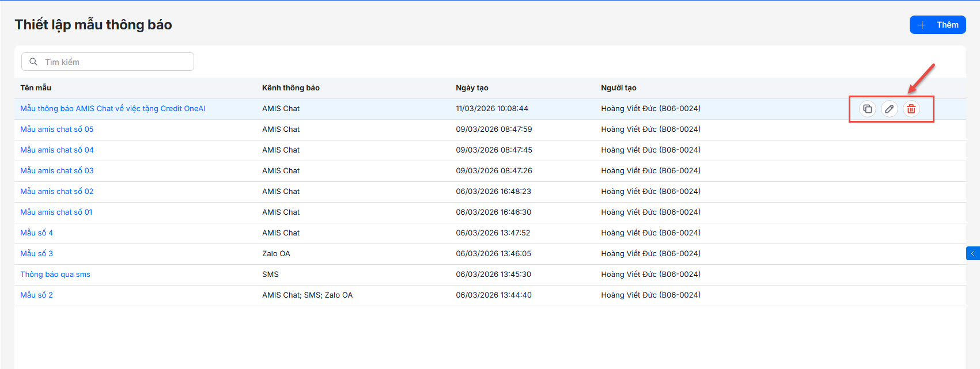Focus the Tìm kiếm search field
Screen dimensions: 980x369
(115, 62)
